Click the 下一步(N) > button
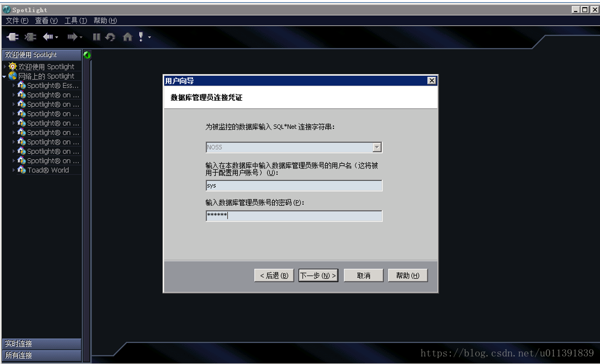 coord(318,275)
